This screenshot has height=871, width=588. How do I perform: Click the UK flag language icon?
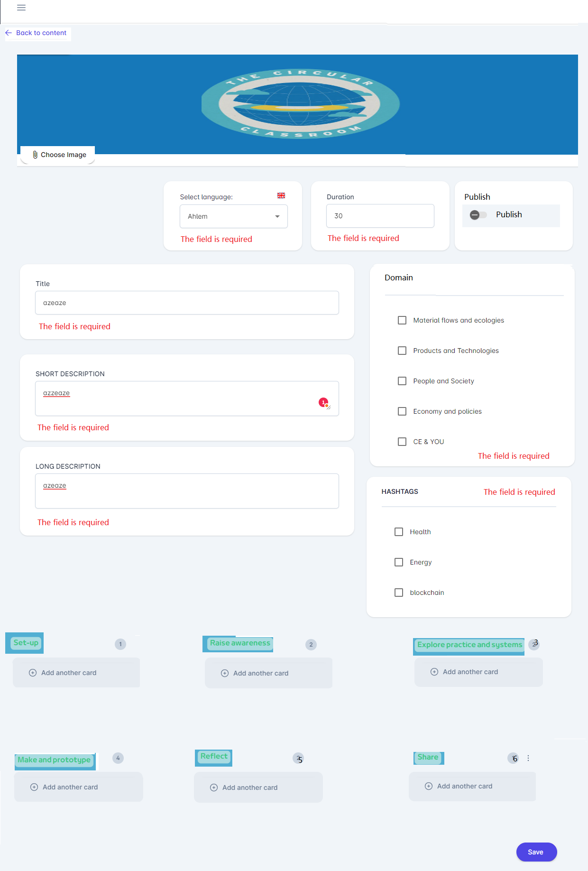pyautogui.click(x=281, y=195)
